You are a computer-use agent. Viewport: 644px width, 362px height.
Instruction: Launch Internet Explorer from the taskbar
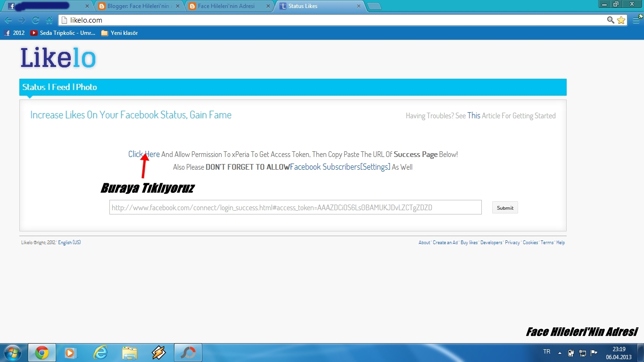coord(100,353)
